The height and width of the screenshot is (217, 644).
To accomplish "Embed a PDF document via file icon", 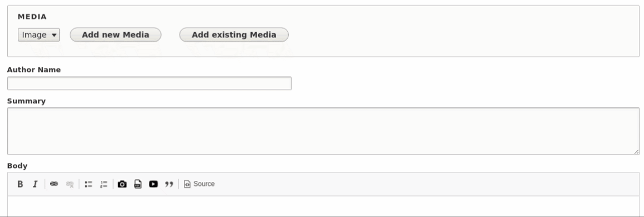I will click(x=138, y=184).
